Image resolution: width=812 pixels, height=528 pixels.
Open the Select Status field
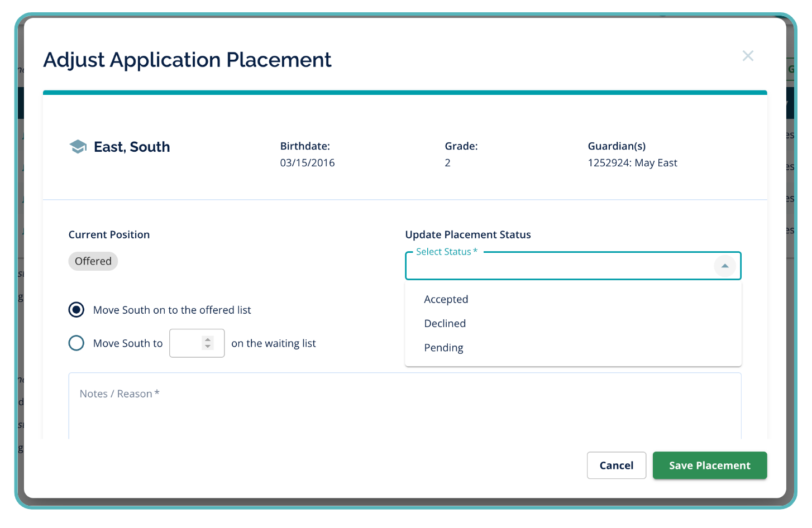coord(558,266)
